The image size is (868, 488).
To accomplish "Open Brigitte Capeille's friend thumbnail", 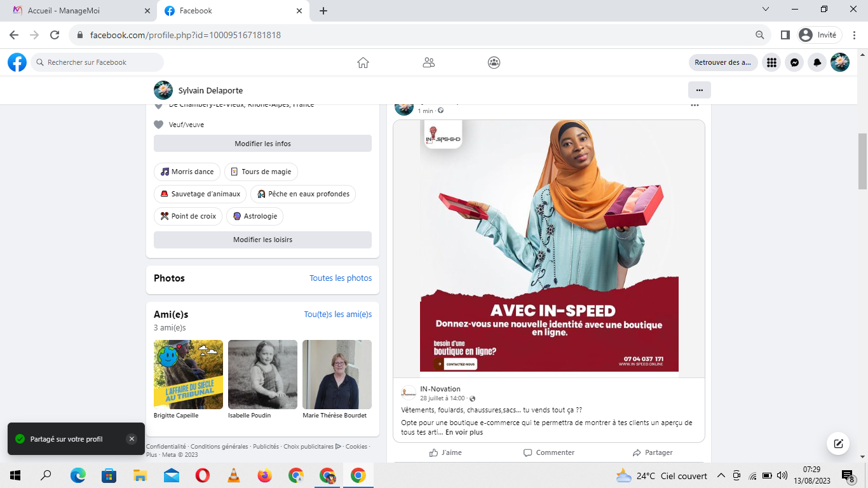I will pyautogui.click(x=188, y=374).
